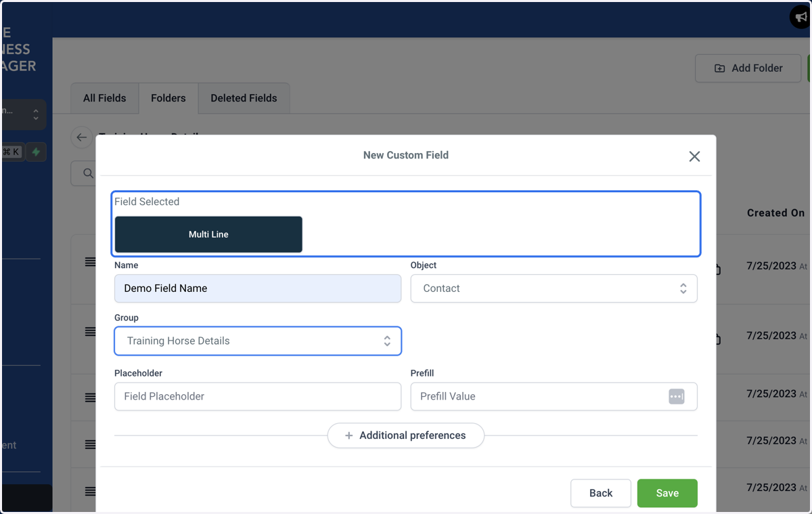This screenshot has height=514, width=812.
Task: Click the Field Placeholder input
Action: 258,397
